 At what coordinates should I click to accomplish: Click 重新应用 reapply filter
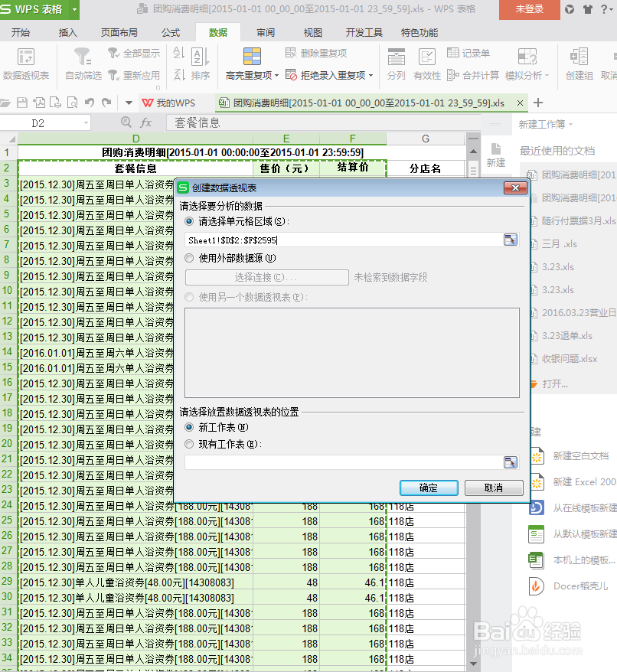click(134, 76)
